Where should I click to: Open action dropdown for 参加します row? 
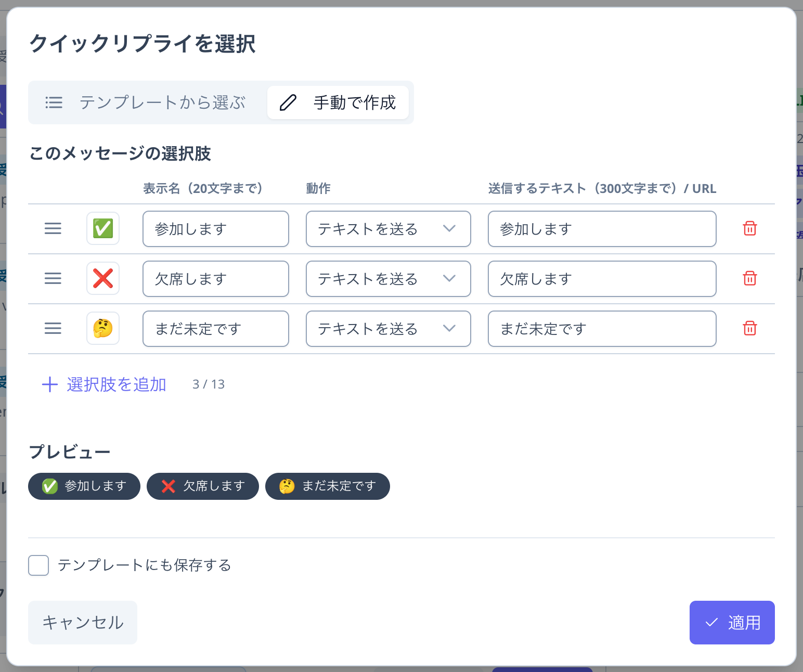388,229
